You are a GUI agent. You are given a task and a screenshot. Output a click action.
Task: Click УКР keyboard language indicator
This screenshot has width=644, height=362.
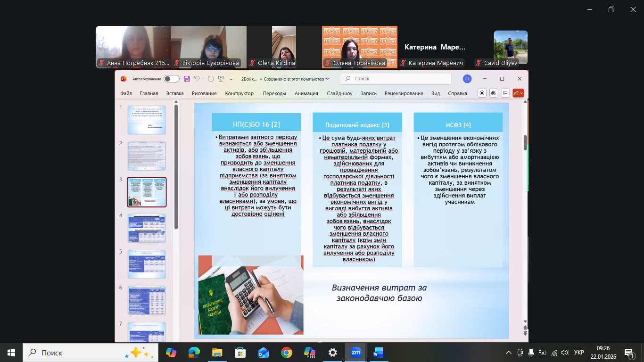(579, 353)
